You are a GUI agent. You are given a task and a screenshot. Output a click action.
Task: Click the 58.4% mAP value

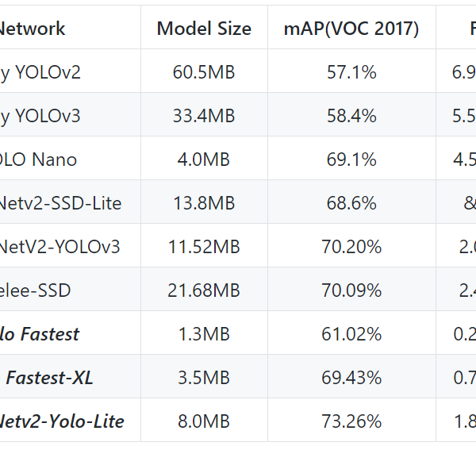coord(351,117)
